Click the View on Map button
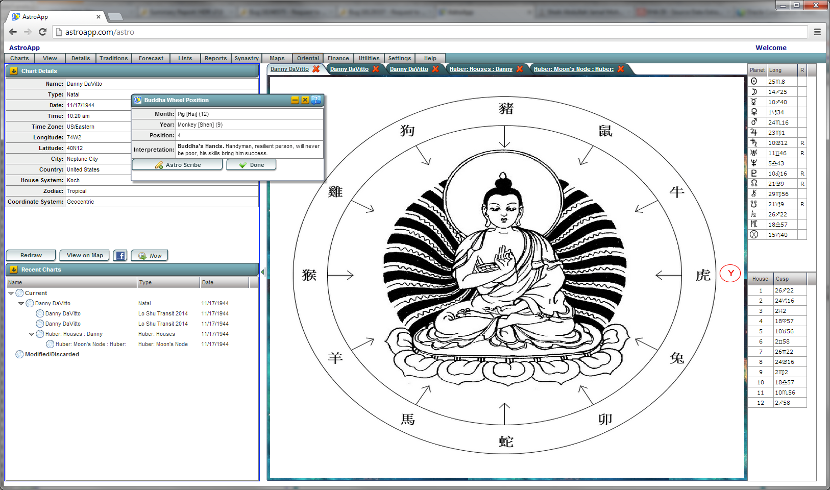This screenshot has width=830, height=490. pos(83,255)
